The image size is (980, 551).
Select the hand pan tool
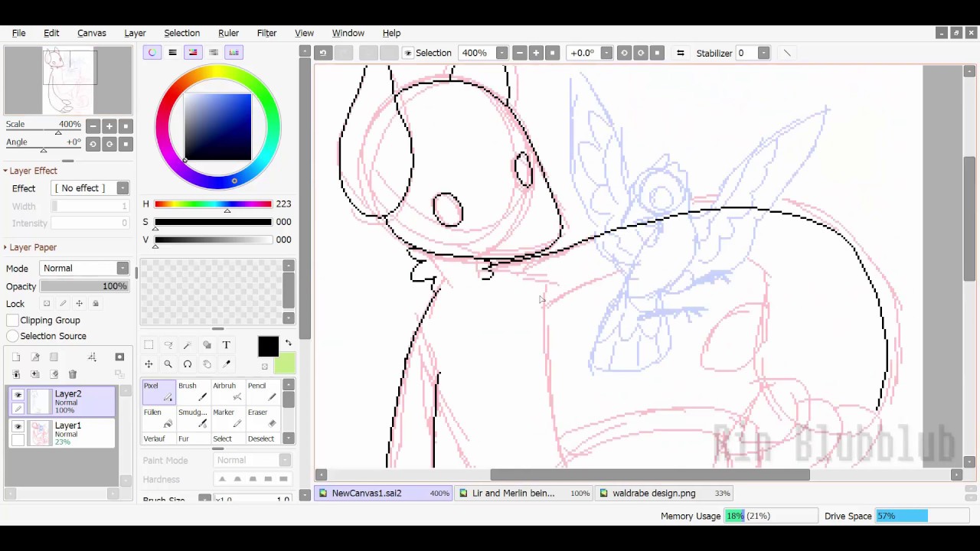click(x=207, y=364)
